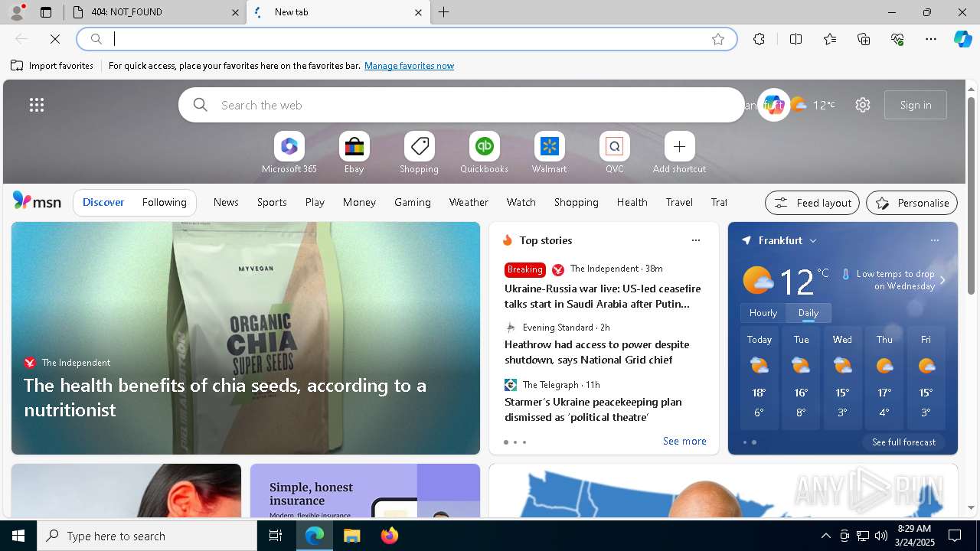Expand the Frankfurt location dropdown
This screenshot has height=551, width=980.
pos(813,240)
